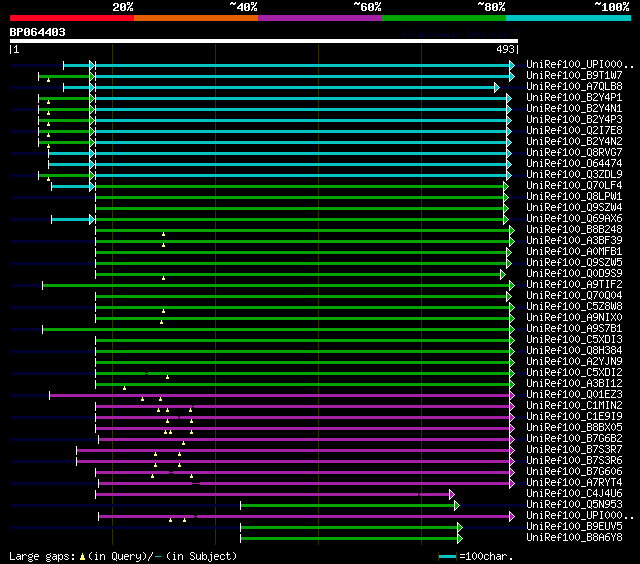The width and height of the screenshot is (640, 564).
Task: Select the UniRef100_A9NIX0 subject name
Action: click(574, 318)
